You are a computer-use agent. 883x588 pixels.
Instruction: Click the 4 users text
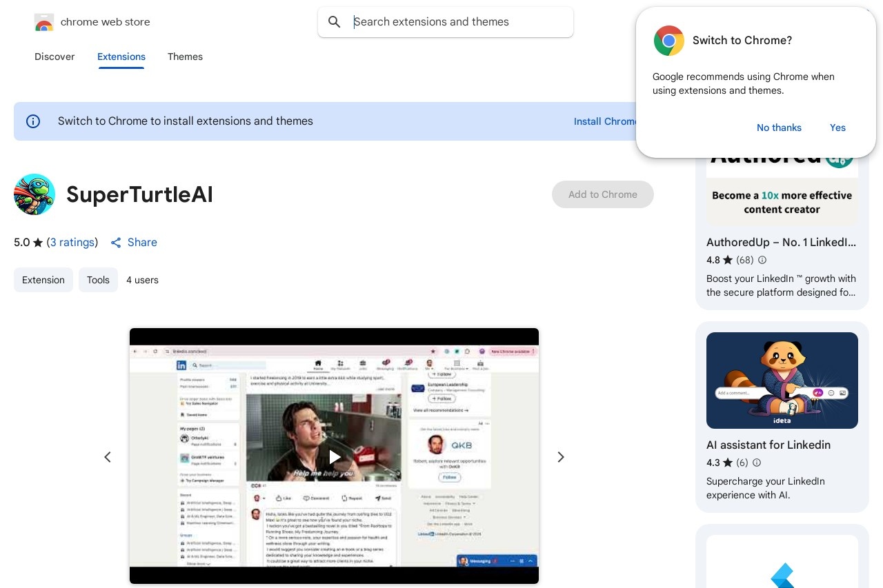click(x=143, y=280)
